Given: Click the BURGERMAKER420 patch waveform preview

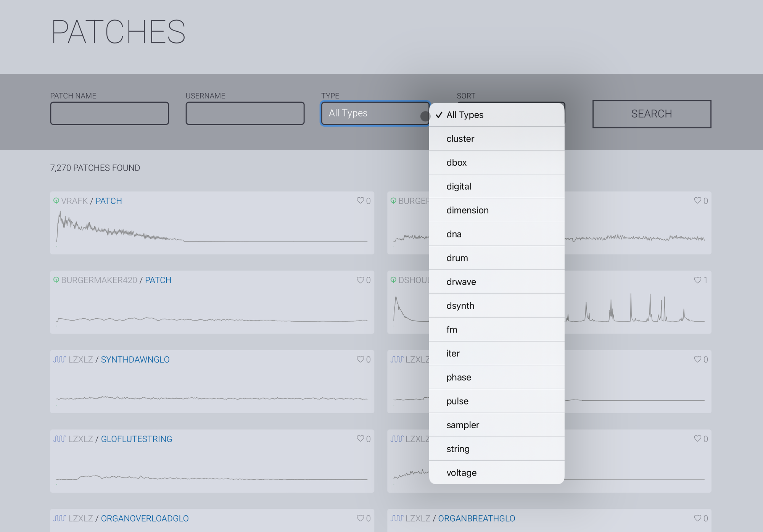Looking at the screenshot, I should (x=212, y=320).
